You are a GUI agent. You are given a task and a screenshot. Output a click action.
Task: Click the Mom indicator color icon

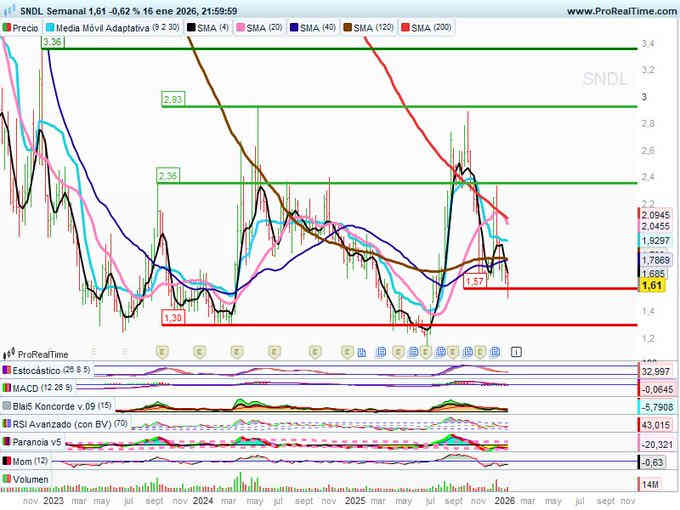click(7, 461)
